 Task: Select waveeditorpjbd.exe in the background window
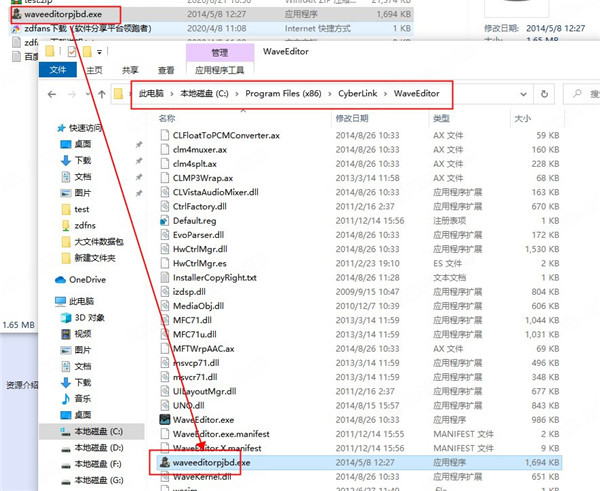pyautogui.click(x=63, y=15)
